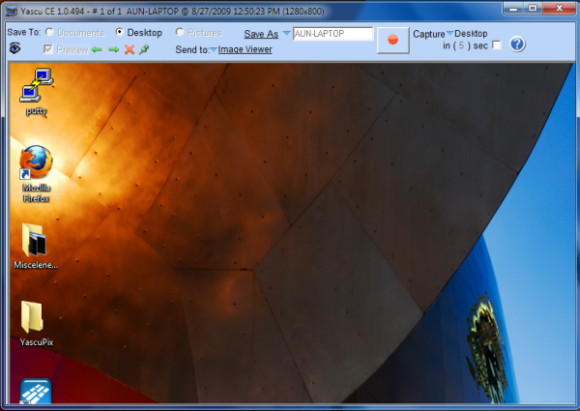Viewport: 580px width, 411px height.
Task: Click the captured desktop preview image
Action: [292, 233]
